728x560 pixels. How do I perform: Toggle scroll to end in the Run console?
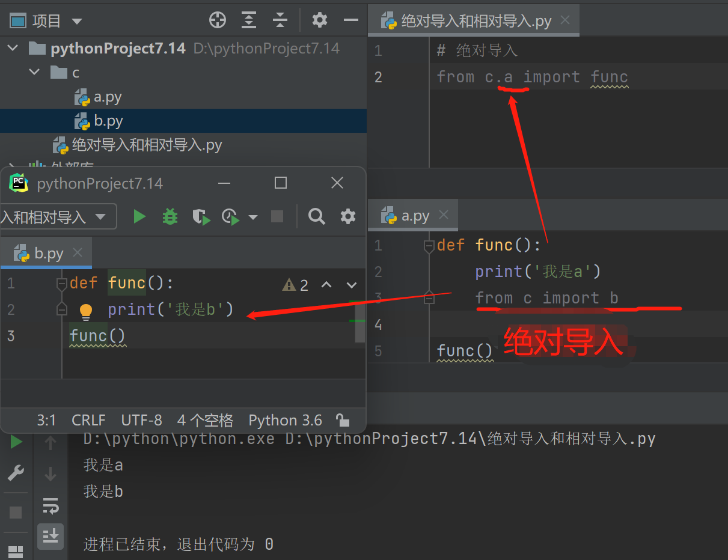click(x=50, y=535)
